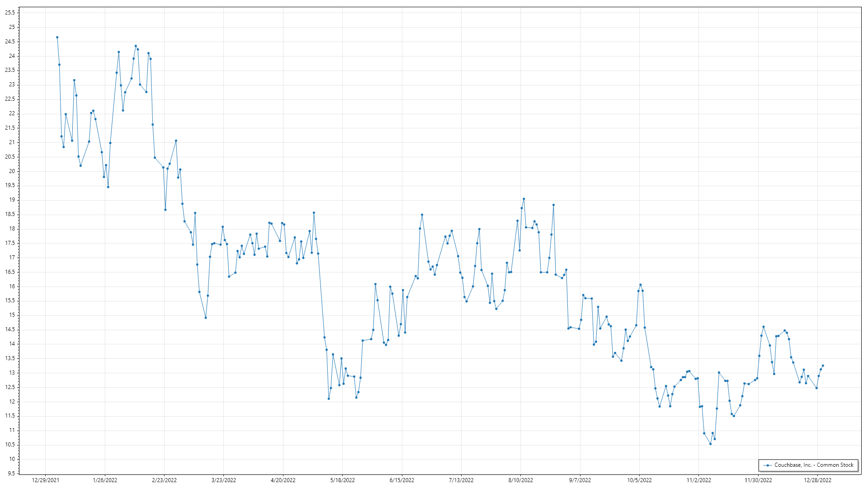
Task: Click the peak data point near 19 in August
Action: 524,199
